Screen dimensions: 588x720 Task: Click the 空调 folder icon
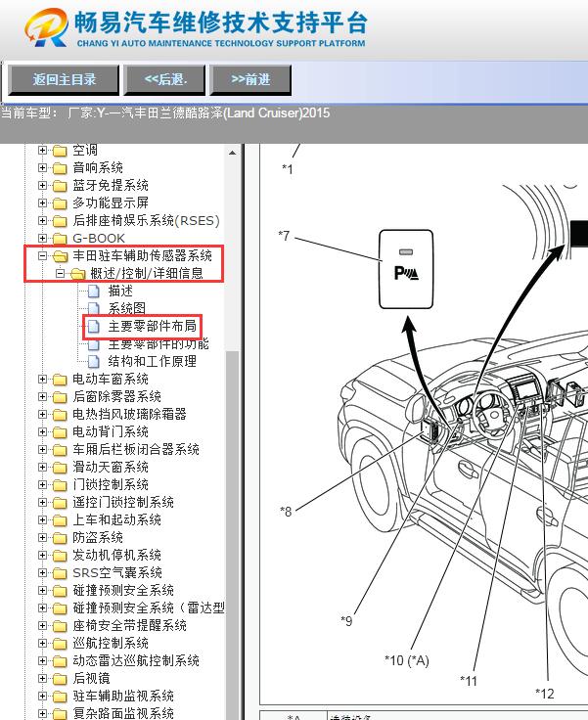point(60,151)
